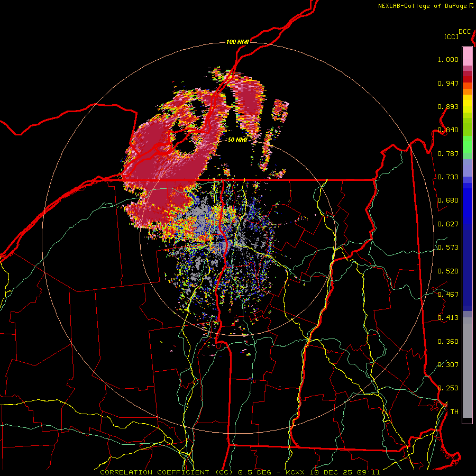Click the 50 NMI range ring label
The width and height of the screenshot is (476, 476).
237,140
